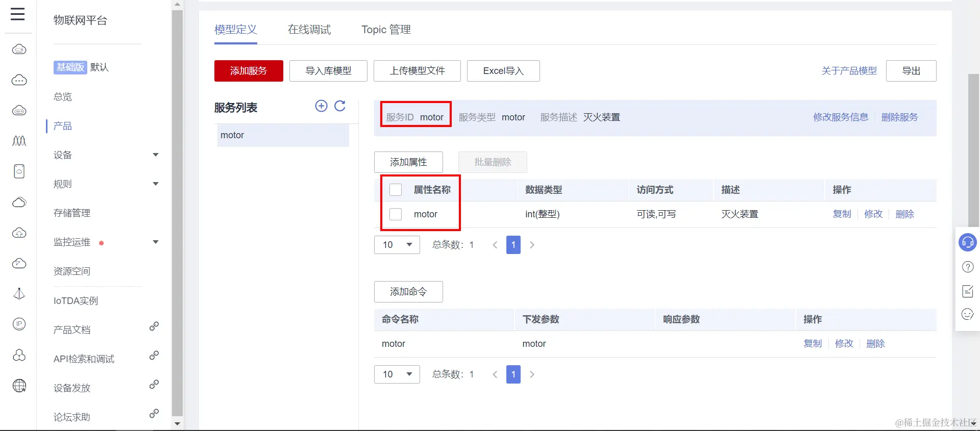Click the pyramid-shaped icon in the rail
980x431 pixels.
click(x=19, y=294)
